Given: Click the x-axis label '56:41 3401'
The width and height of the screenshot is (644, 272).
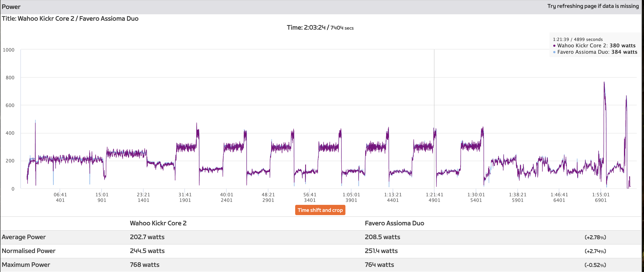Looking at the screenshot, I should point(310,197).
